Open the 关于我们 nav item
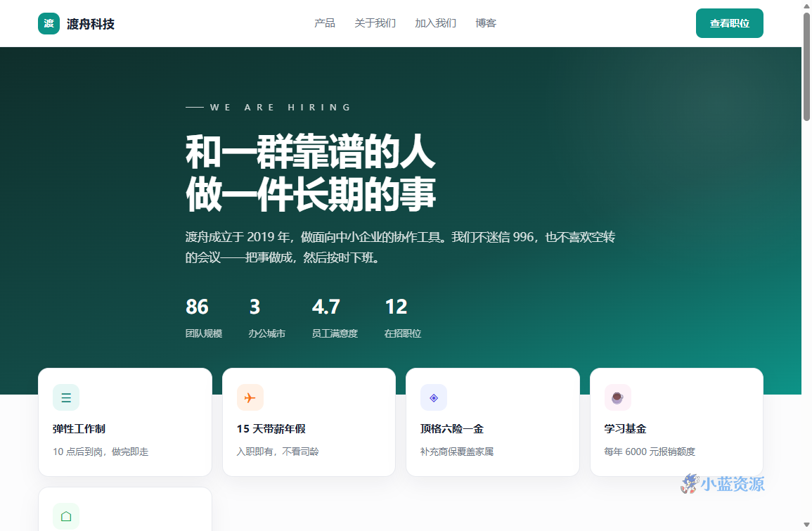Screen dimensions: 812x531 coord(375,23)
